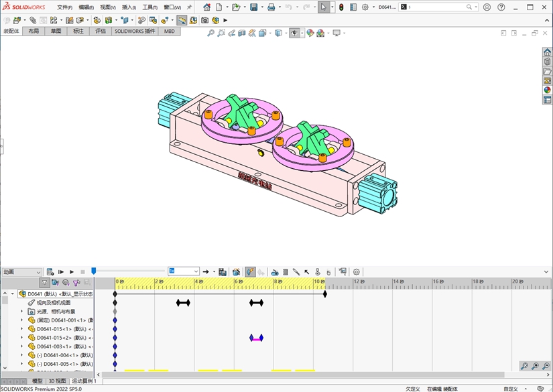The image size is (553, 392).
Task: Select the 3D 视图 bottom tab
Action: pos(57,381)
